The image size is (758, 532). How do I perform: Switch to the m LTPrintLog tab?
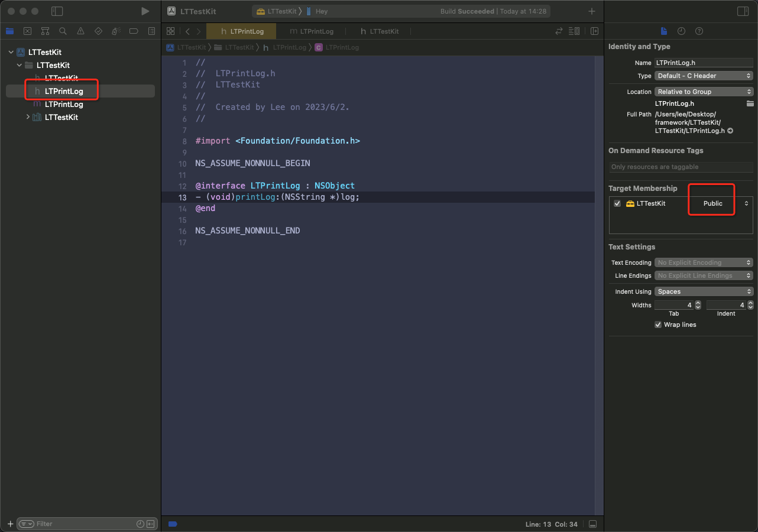(x=312, y=31)
